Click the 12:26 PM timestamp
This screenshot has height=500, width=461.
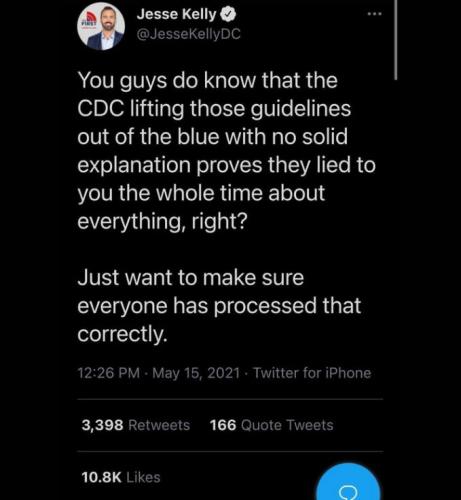[109, 373]
